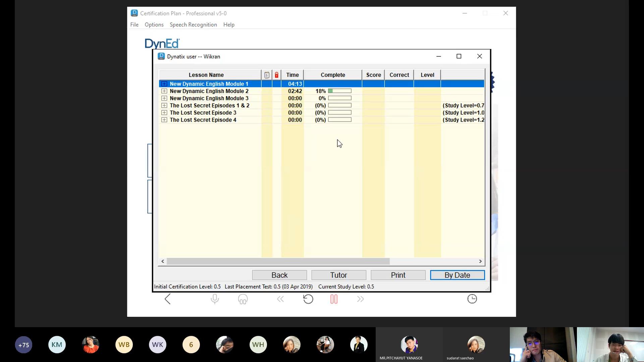The height and width of the screenshot is (362, 644).
Task: Click the WK participant avatar
Action: pos(158,345)
